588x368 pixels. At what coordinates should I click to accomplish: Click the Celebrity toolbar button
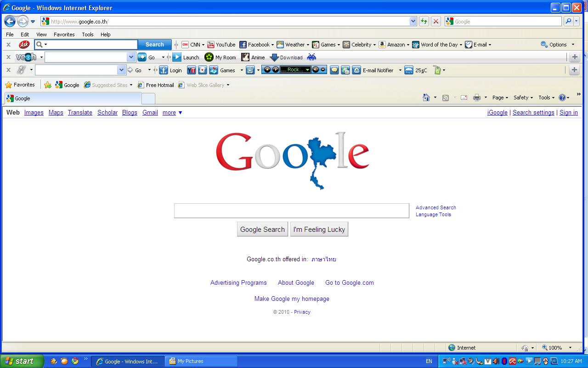(x=359, y=45)
